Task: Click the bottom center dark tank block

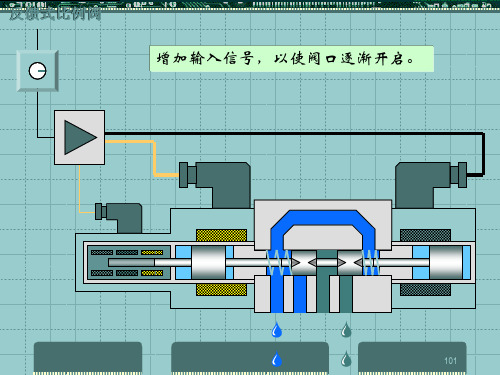Action: click(x=250, y=357)
